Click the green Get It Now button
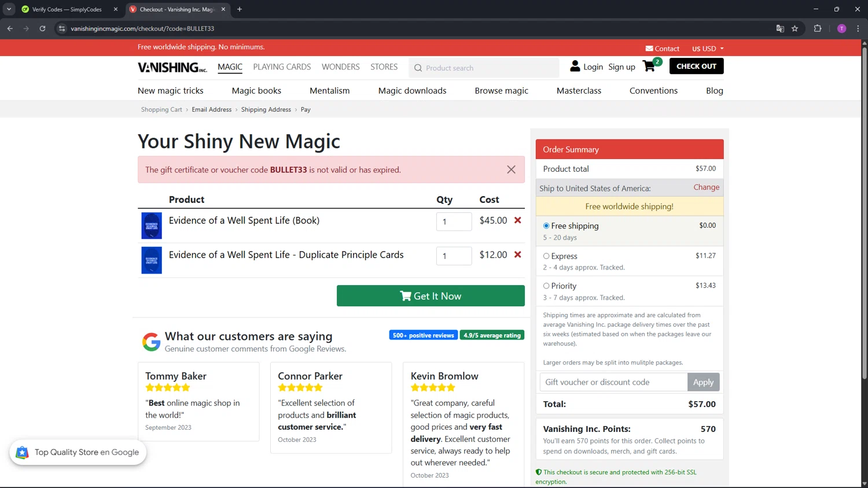 click(431, 296)
